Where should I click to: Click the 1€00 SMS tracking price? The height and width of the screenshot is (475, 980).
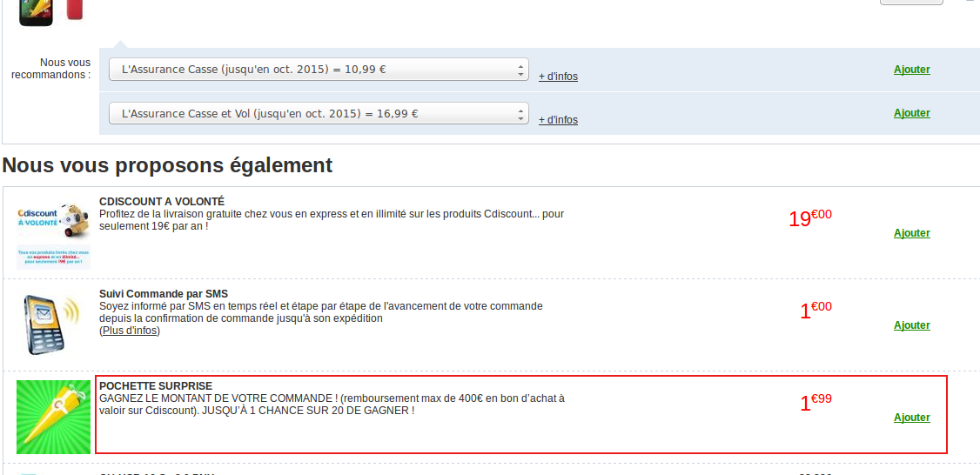pyautogui.click(x=816, y=310)
